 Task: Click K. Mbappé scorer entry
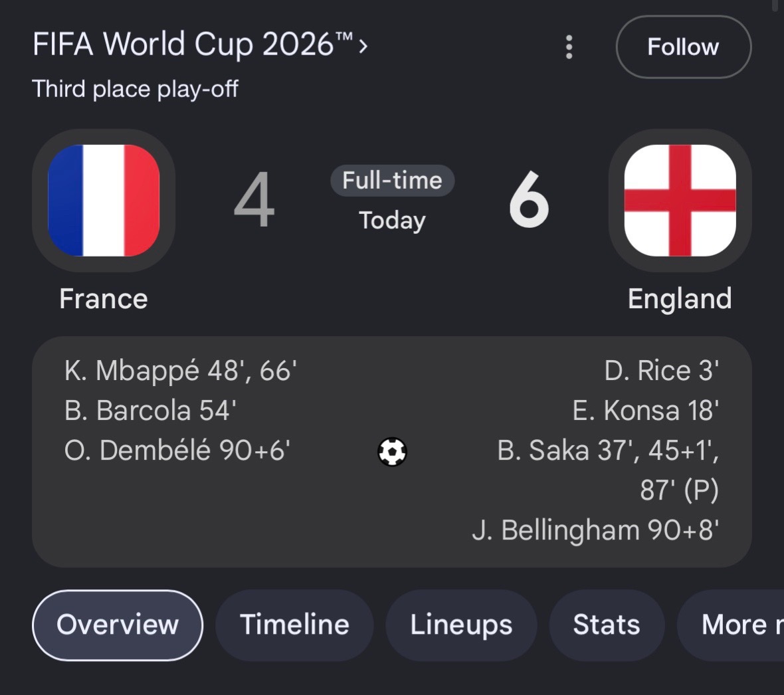click(x=181, y=371)
